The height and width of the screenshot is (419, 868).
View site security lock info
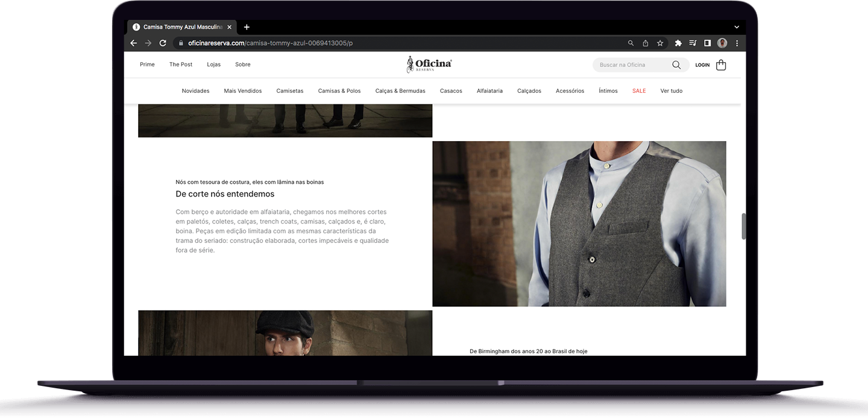click(180, 43)
